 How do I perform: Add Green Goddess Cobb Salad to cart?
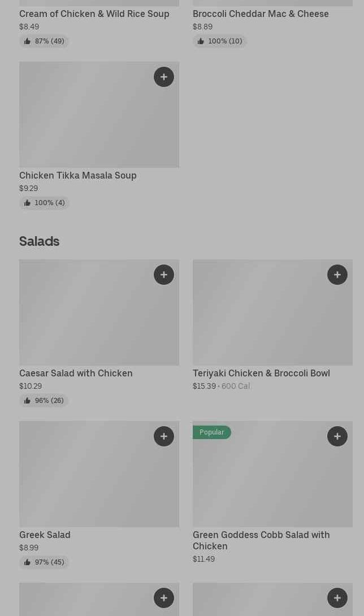(x=337, y=436)
